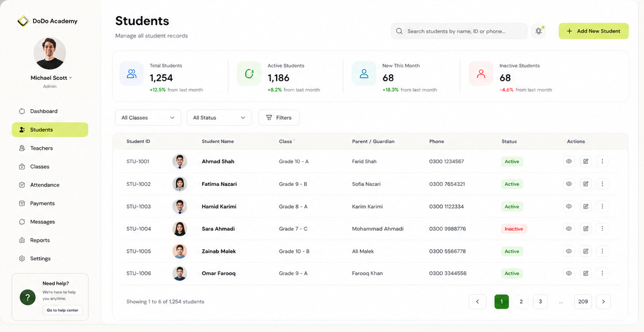This screenshot has width=644, height=332.
Task: Click the Active badge in Zainab Malek row
Action: pyautogui.click(x=512, y=252)
